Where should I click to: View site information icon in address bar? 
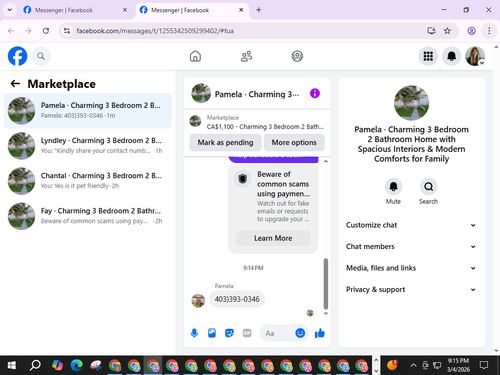[x=67, y=31]
